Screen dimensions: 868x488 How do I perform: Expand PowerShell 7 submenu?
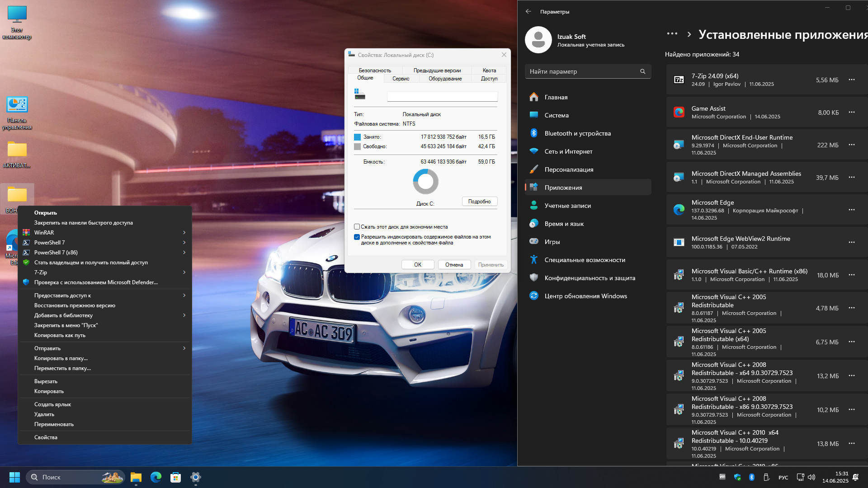click(x=184, y=243)
